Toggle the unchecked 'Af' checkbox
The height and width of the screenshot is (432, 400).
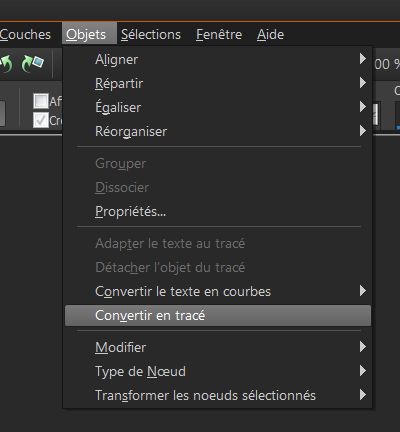pyautogui.click(x=41, y=101)
